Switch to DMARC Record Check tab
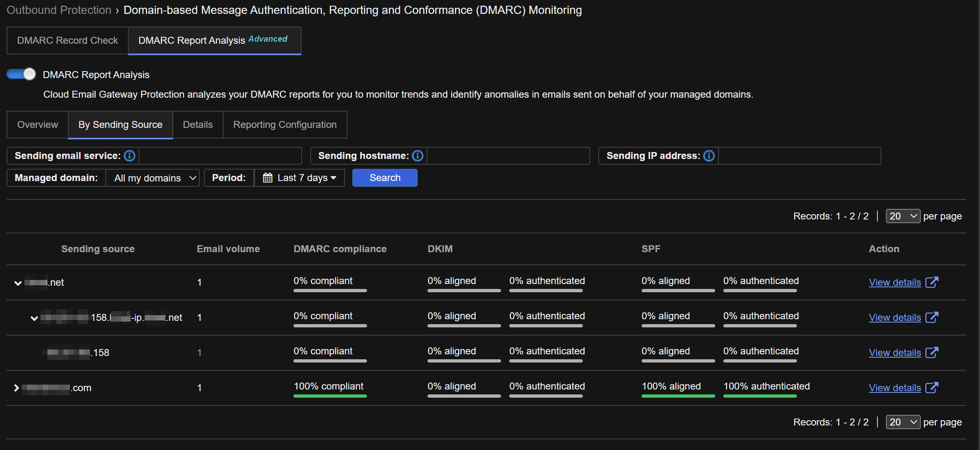This screenshot has height=450, width=980. coord(67,40)
